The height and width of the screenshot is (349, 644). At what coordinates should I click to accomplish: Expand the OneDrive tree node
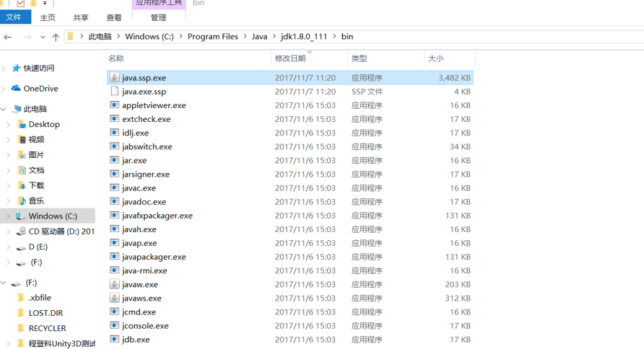pos(4,89)
